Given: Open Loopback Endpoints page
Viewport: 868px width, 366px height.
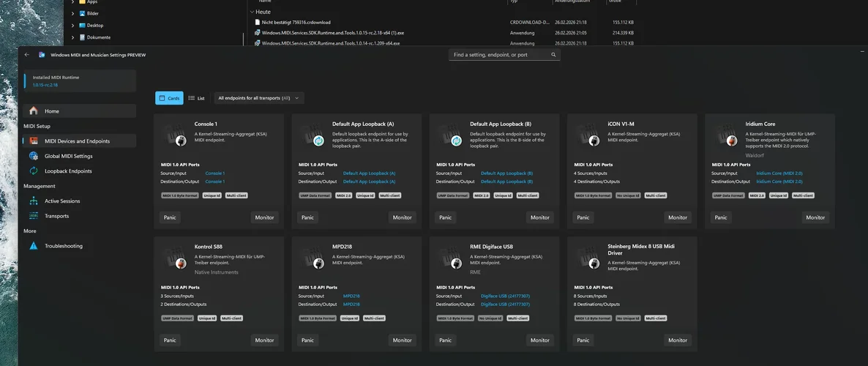Looking at the screenshot, I should pos(79,171).
